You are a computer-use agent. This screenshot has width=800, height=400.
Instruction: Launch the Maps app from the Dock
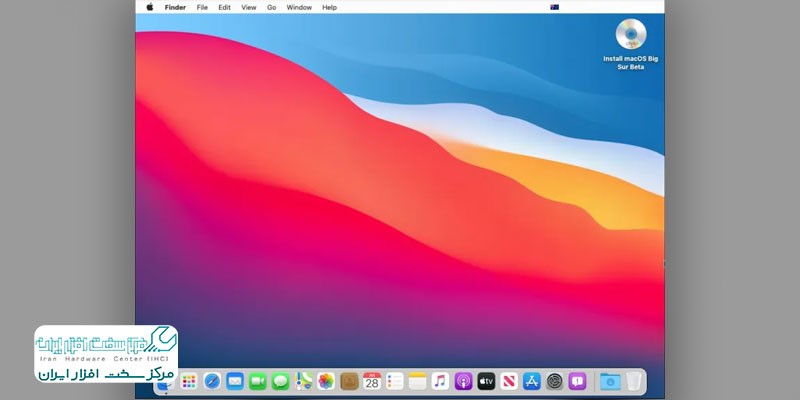point(304,381)
